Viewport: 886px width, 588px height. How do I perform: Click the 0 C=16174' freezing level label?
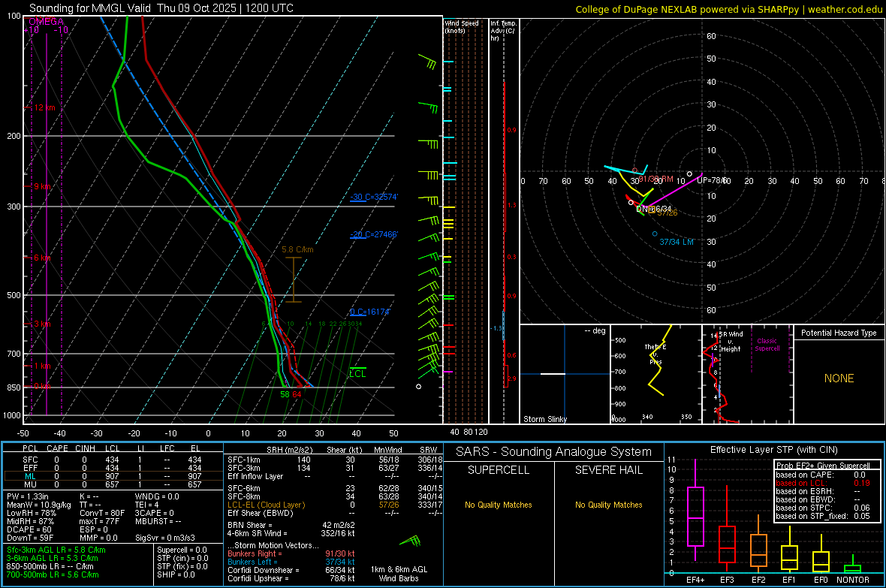370,312
